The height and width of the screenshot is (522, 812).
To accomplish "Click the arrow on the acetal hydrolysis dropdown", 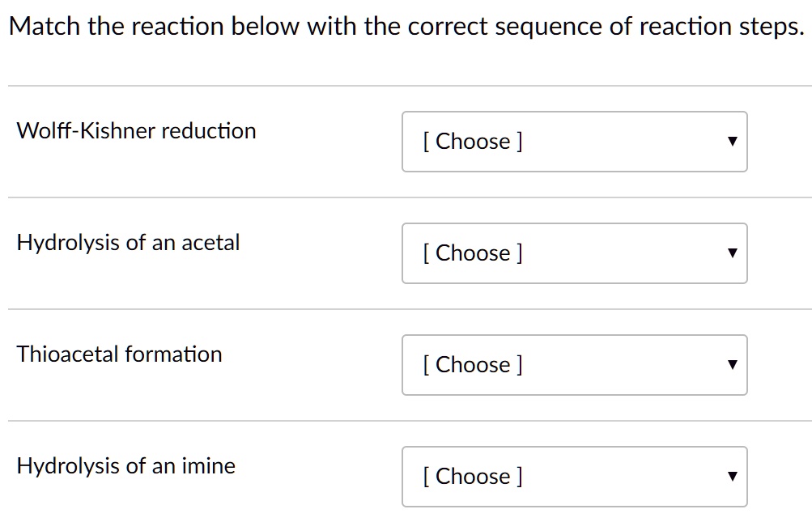I will (x=731, y=253).
